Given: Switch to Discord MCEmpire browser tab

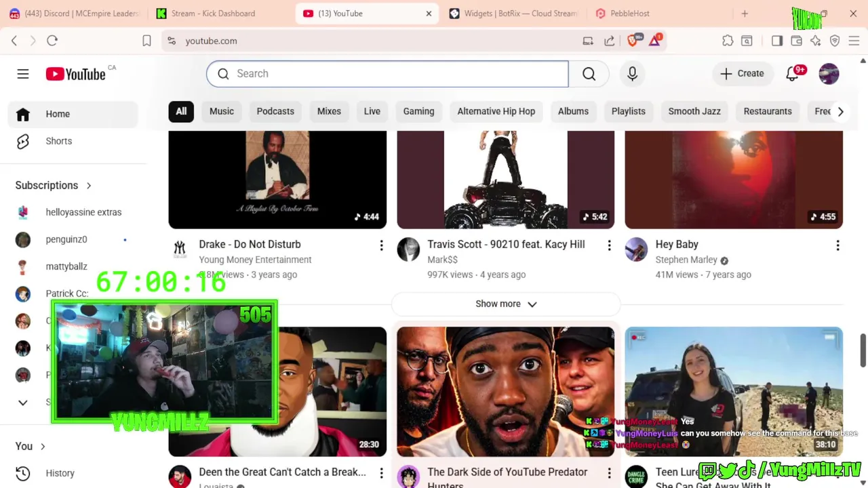Looking at the screenshot, I should [73, 14].
